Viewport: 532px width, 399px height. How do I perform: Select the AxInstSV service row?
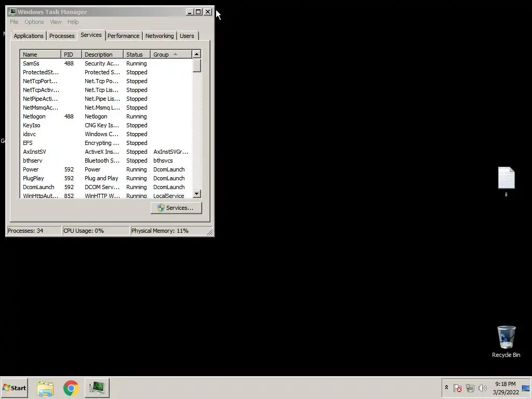point(106,152)
